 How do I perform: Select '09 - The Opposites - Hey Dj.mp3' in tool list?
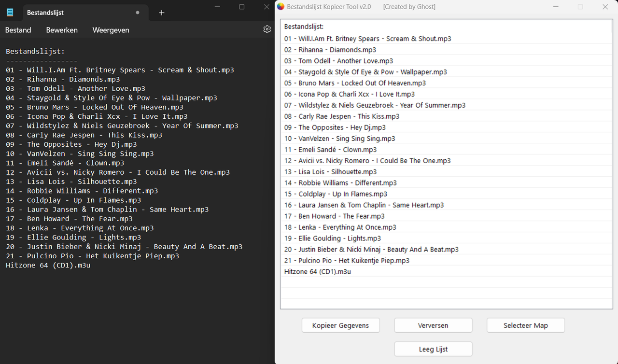[x=447, y=127]
